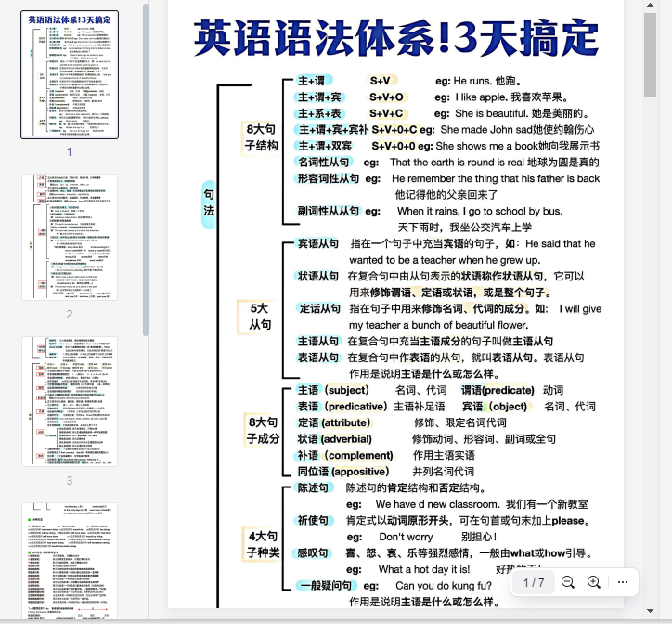The image size is (672, 624).
Task: Click the example 'What a hot day it is!'
Action: 424,569
